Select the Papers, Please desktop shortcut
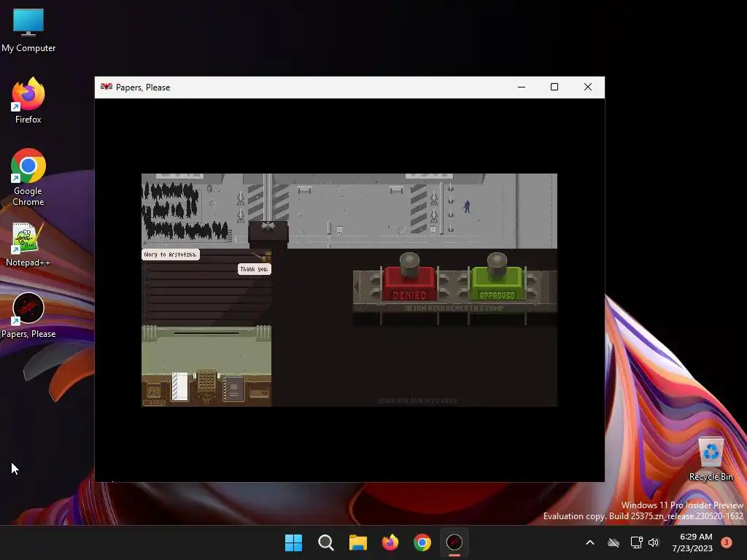This screenshot has height=560, width=747. [x=28, y=315]
